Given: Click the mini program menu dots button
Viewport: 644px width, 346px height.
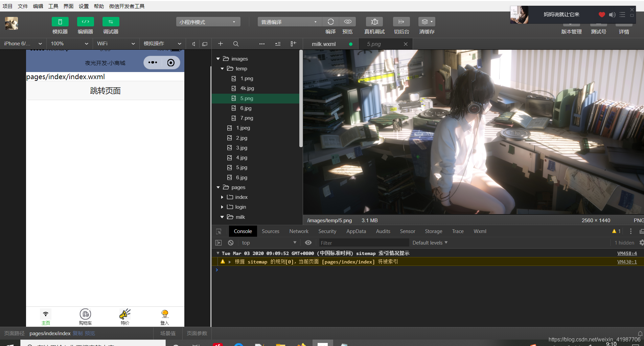Looking at the screenshot, I should click(x=153, y=63).
